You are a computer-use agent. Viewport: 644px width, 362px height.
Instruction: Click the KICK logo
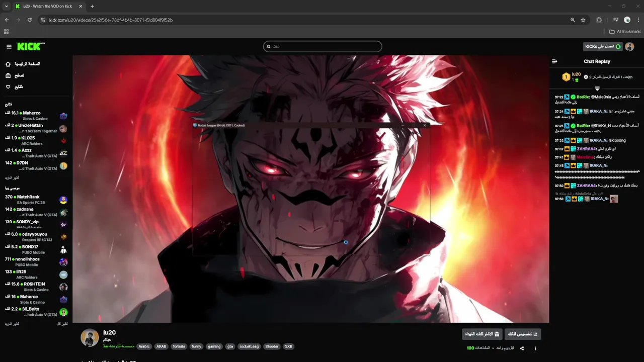[31, 46]
